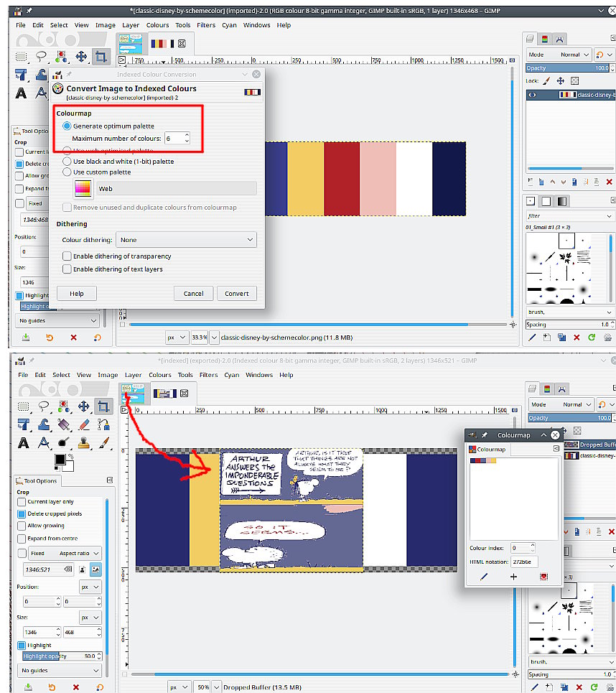Select Paintbrush tool in lower GIMP window
This screenshot has height=693, width=616.
pyautogui.click(x=103, y=443)
